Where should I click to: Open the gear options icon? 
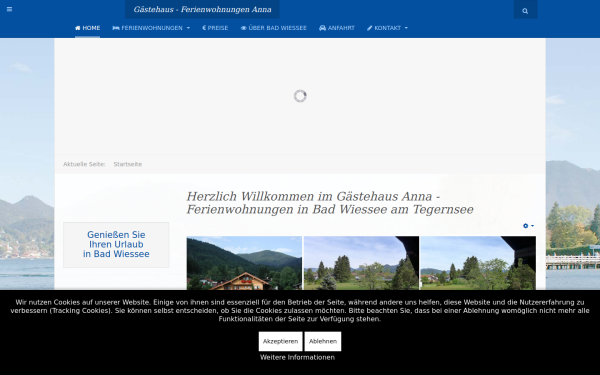528,226
